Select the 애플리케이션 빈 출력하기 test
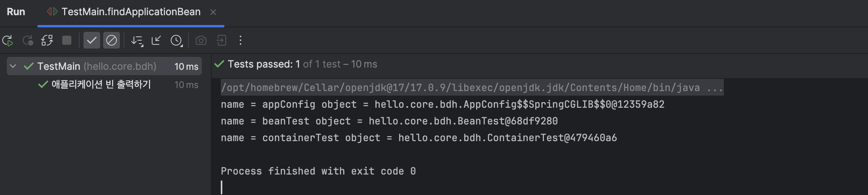 point(101,85)
